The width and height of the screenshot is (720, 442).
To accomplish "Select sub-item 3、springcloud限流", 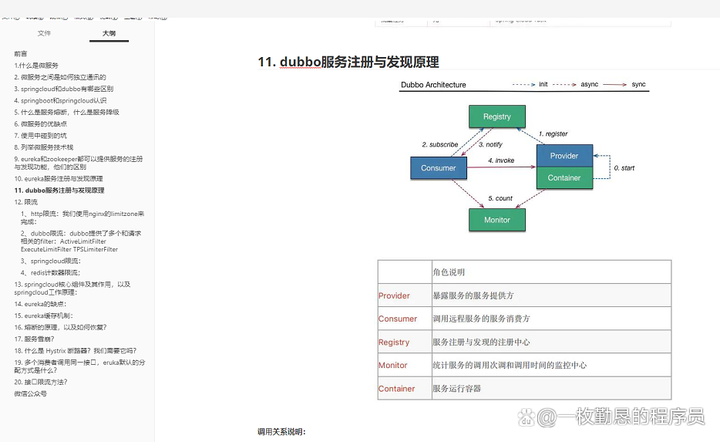I will [x=51, y=261].
